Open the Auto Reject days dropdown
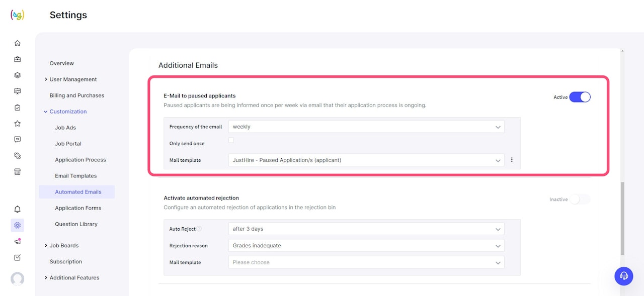 click(x=366, y=229)
